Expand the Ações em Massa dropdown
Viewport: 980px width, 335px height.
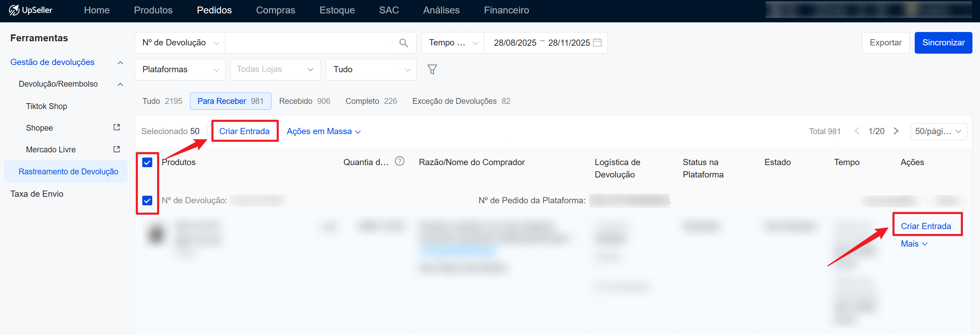tap(323, 131)
